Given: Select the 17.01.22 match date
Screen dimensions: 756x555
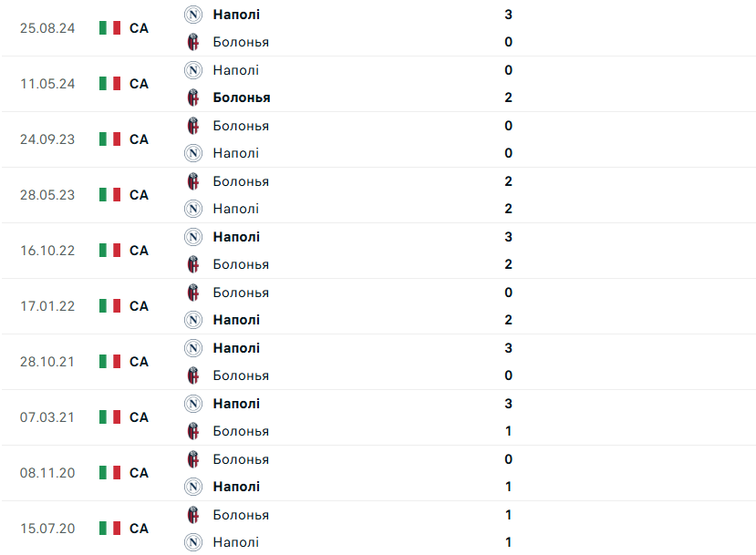Looking at the screenshot, I should pyautogui.click(x=47, y=306).
